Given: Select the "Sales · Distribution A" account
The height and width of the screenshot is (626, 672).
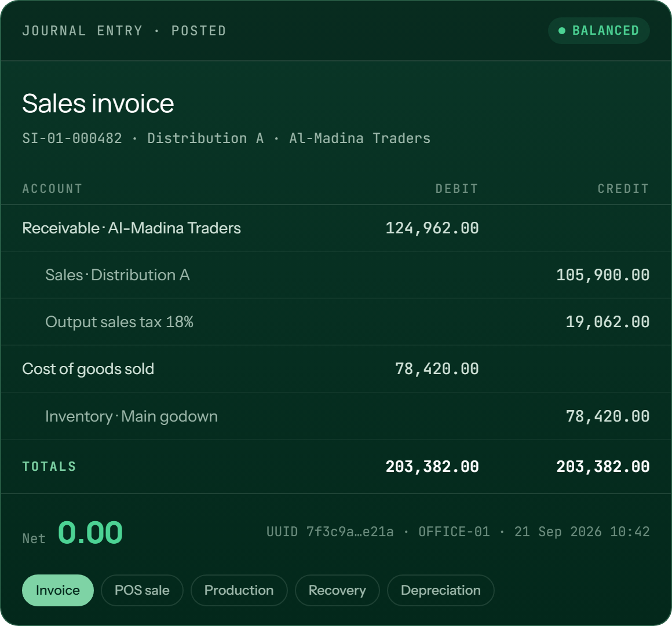Looking at the screenshot, I should [x=118, y=275].
